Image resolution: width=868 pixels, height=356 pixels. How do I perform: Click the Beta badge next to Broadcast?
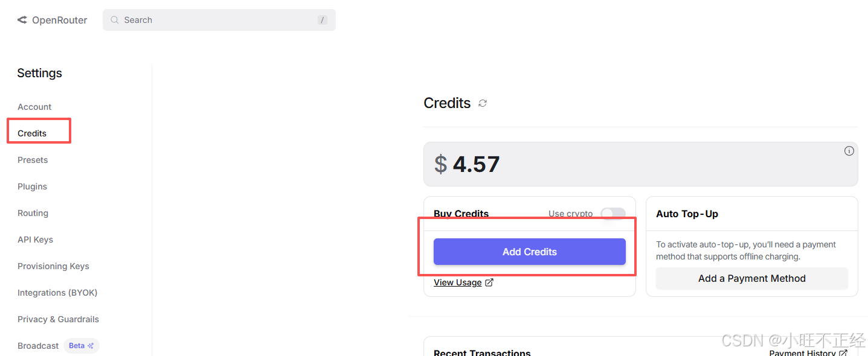[81, 346]
